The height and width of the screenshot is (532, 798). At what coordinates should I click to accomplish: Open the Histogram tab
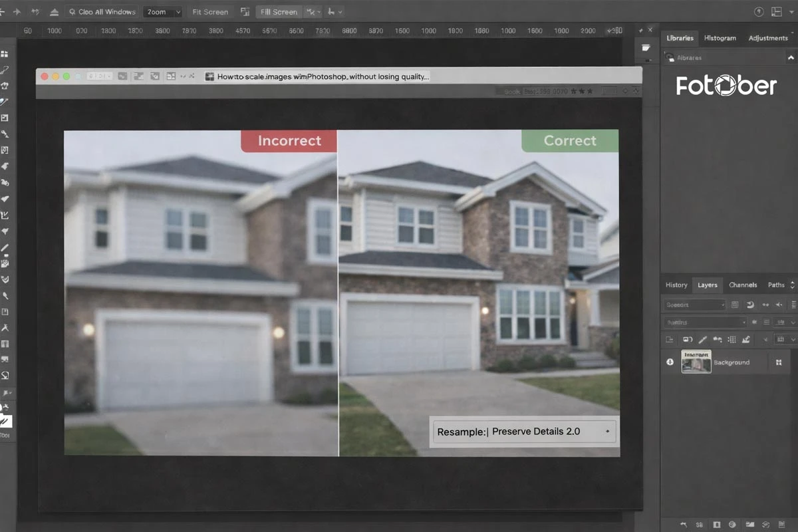click(x=720, y=38)
